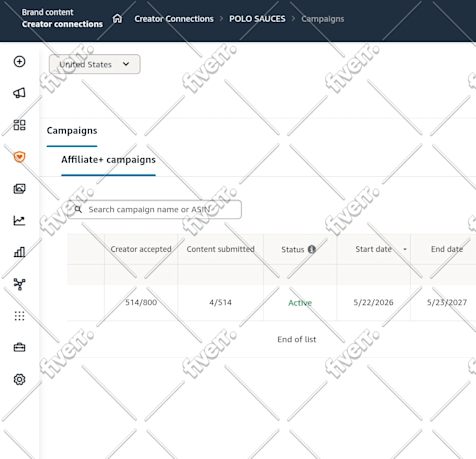Click the Campaigns breadcrumb item
The height and width of the screenshot is (459, 476).
pyautogui.click(x=323, y=19)
